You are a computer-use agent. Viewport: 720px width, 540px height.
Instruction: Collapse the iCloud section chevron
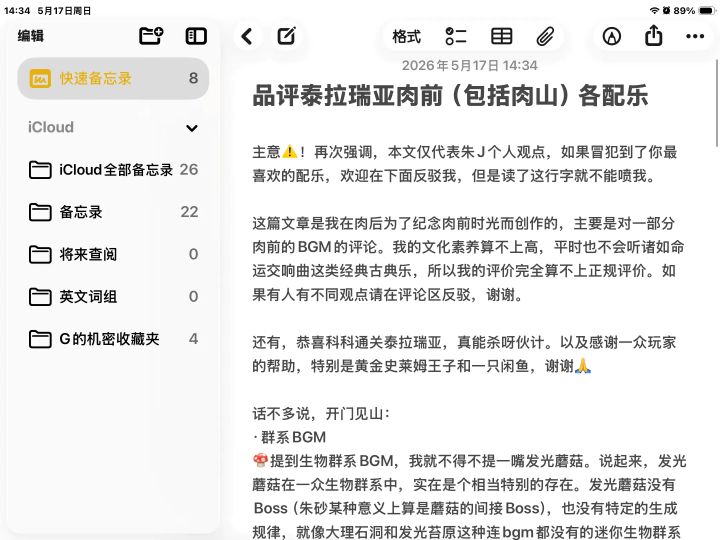[192, 128]
